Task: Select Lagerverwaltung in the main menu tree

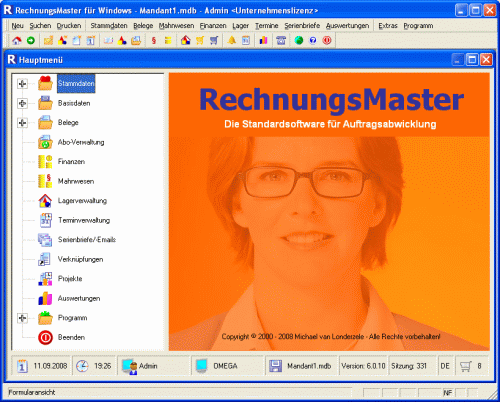Action: (x=82, y=201)
